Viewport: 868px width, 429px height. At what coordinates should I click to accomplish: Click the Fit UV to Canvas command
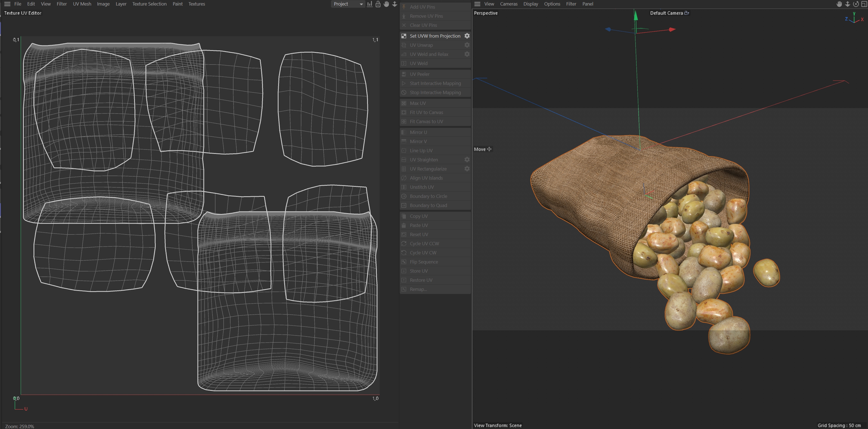(426, 112)
